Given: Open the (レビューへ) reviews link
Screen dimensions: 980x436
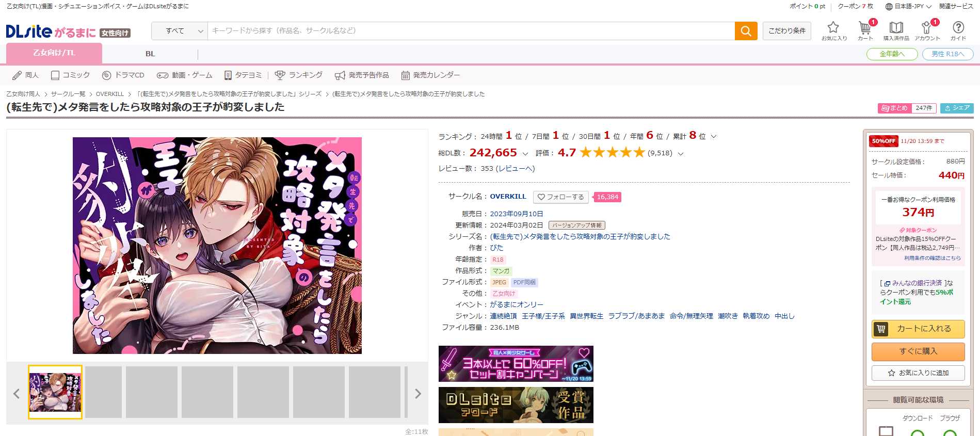Looking at the screenshot, I should (x=515, y=169).
